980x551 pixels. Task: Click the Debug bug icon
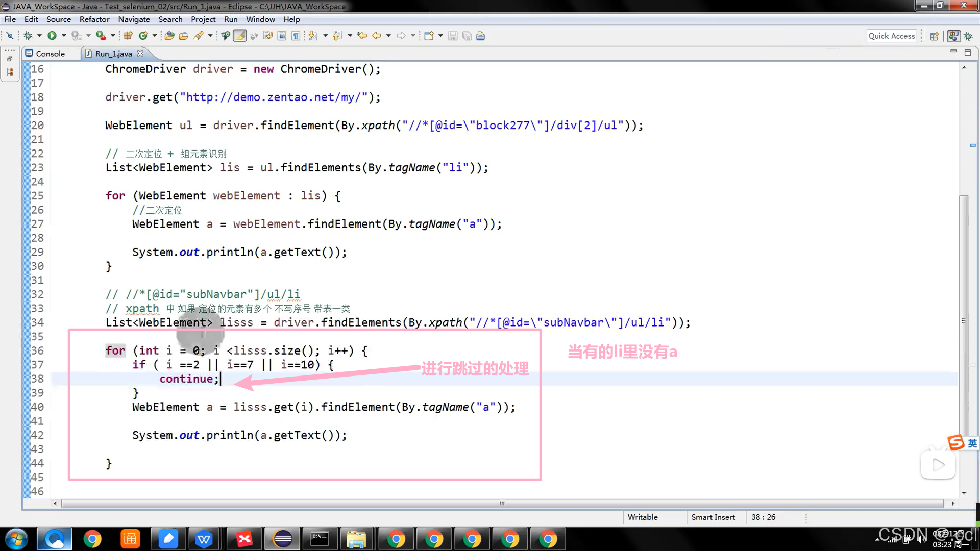(28, 35)
